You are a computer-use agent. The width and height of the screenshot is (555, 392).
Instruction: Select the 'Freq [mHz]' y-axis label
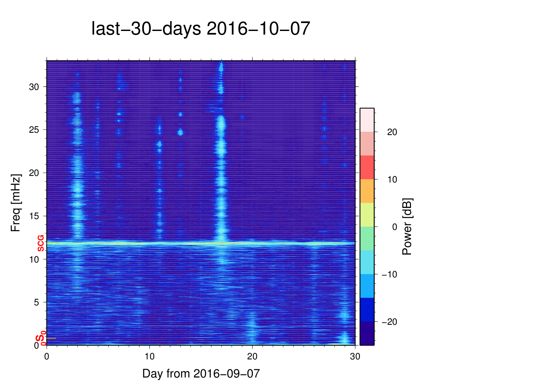click(x=15, y=203)
